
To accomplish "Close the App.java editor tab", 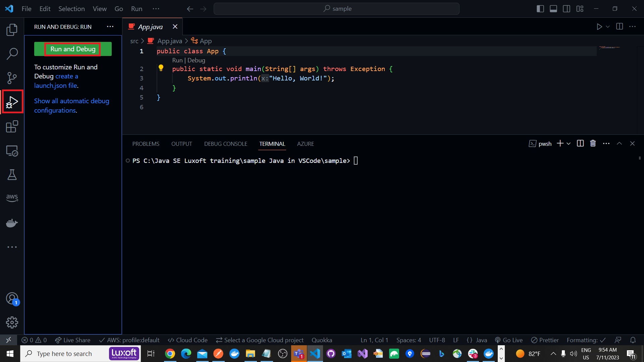I will click(x=175, y=26).
